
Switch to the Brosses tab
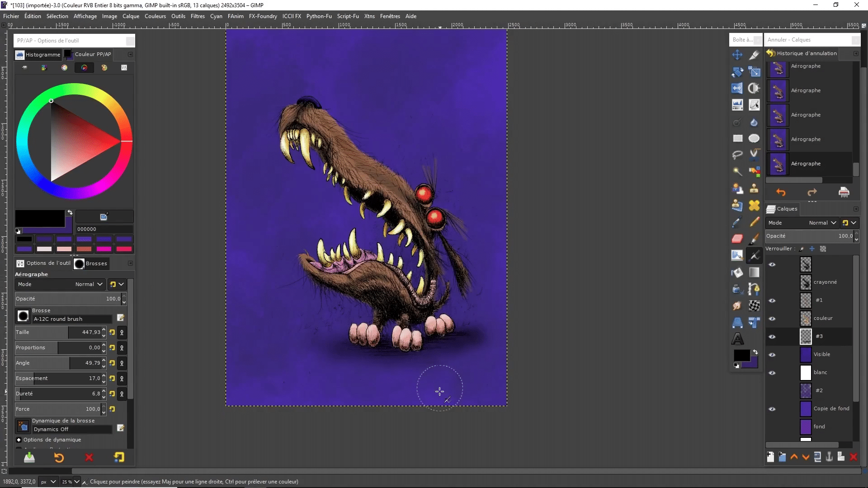click(92, 263)
